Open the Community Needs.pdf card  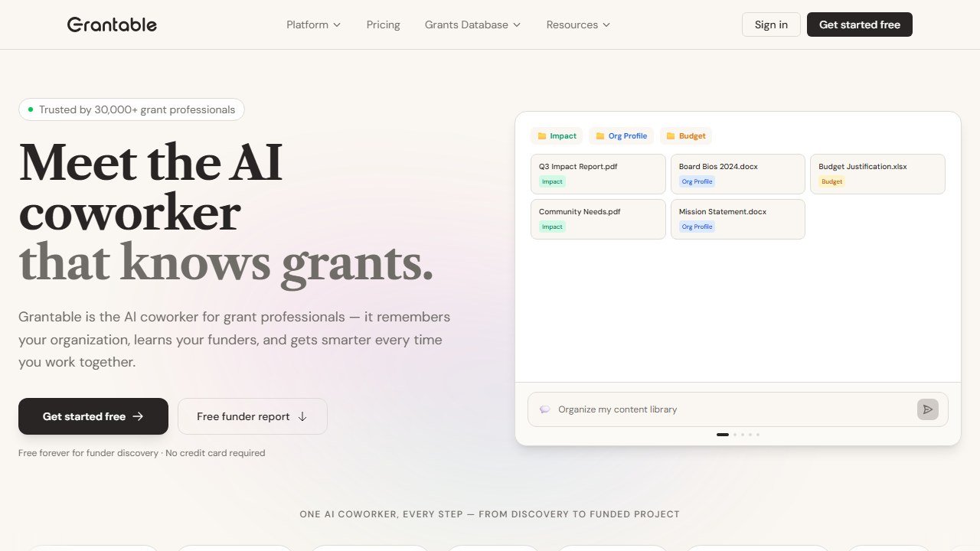click(x=598, y=219)
